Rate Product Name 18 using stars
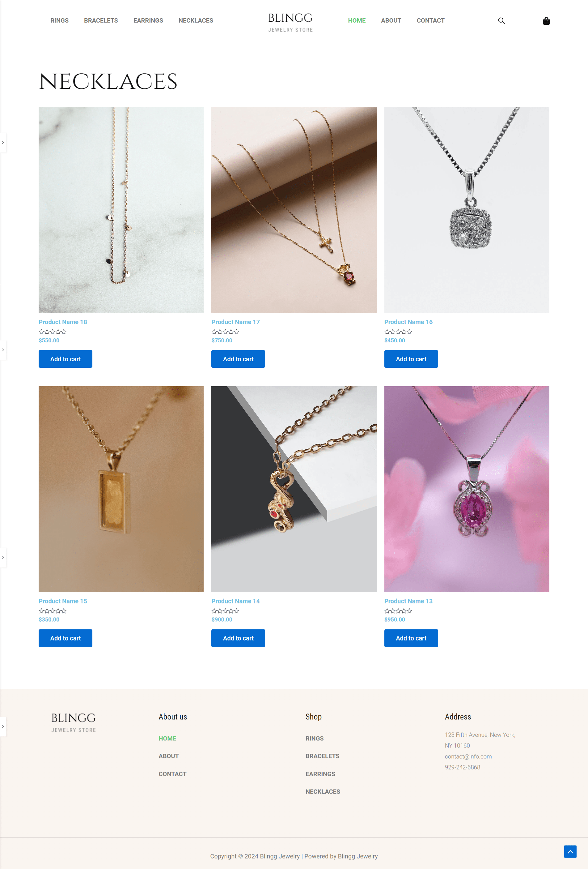 coord(53,332)
